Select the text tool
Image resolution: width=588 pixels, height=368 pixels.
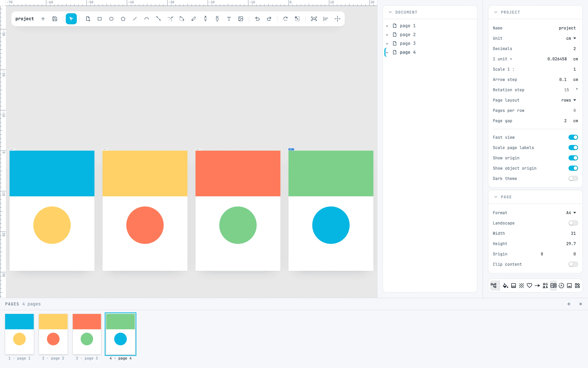[229, 19]
